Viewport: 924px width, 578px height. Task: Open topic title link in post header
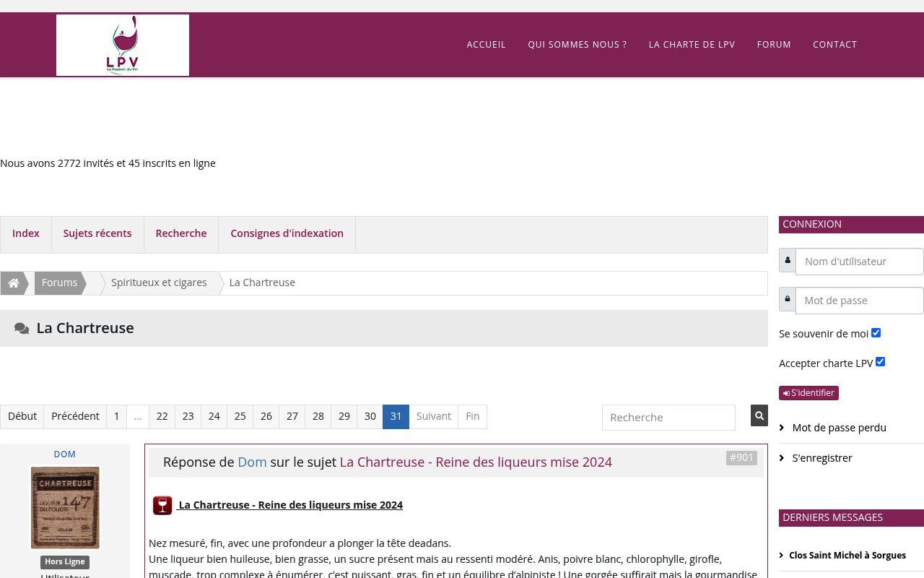click(x=476, y=462)
